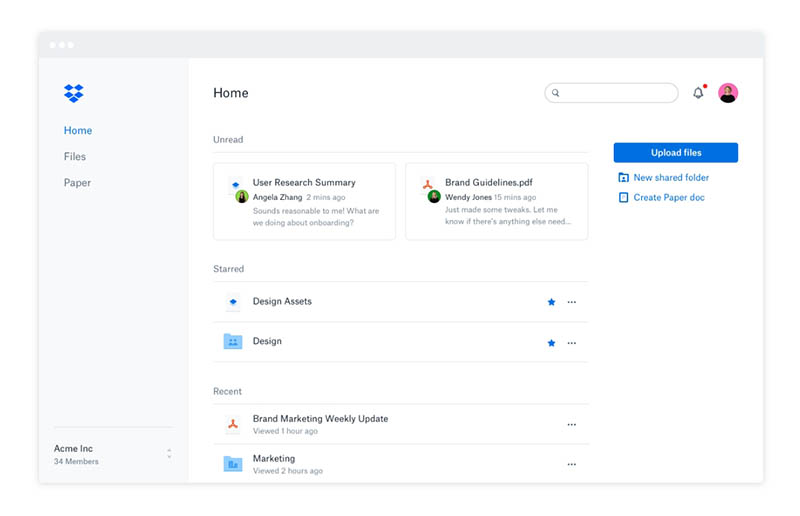
Task: Open the user profile avatar
Action: tap(728, 93)
